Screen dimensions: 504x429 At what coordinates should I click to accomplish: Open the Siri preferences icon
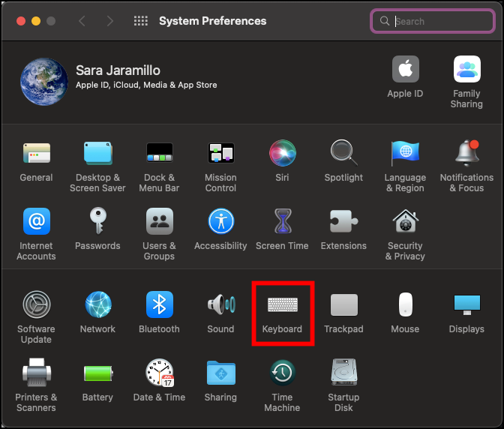[282, 154]
